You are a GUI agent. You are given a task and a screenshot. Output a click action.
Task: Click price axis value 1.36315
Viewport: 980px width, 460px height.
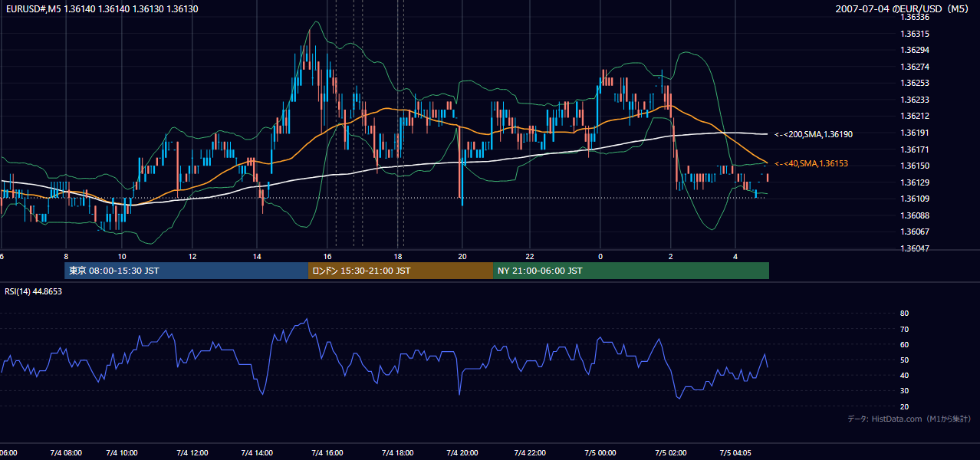tap(916, 34)
